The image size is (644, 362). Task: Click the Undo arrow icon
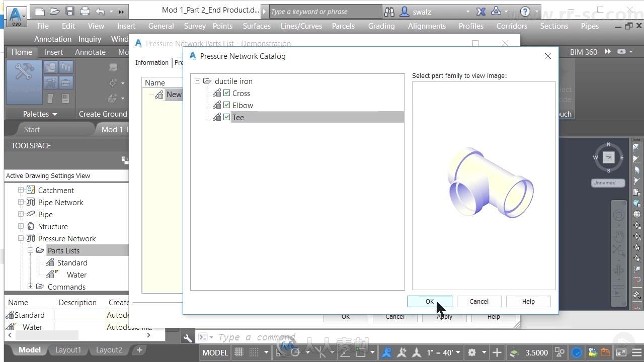[100, 11]
